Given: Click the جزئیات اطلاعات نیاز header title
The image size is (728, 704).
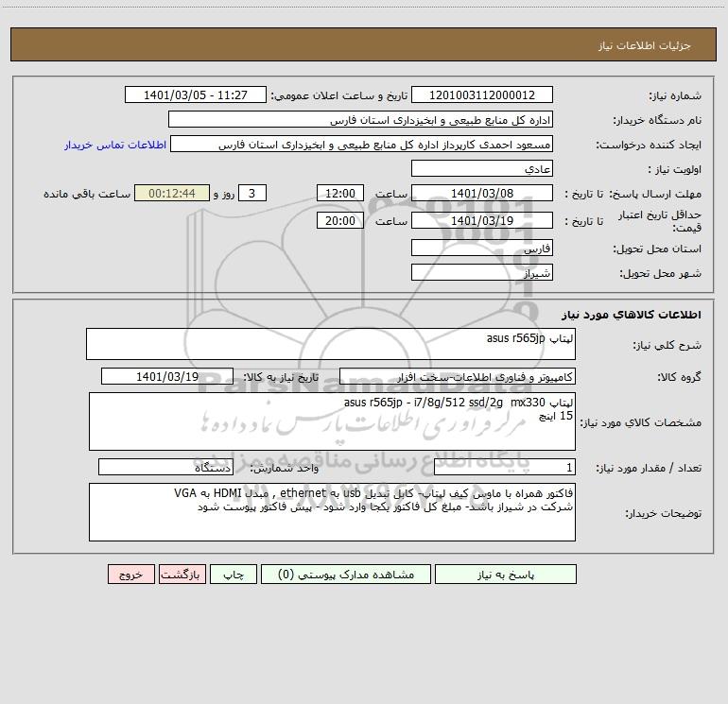Looking at the screenshot, I should [x=645, y=45].
